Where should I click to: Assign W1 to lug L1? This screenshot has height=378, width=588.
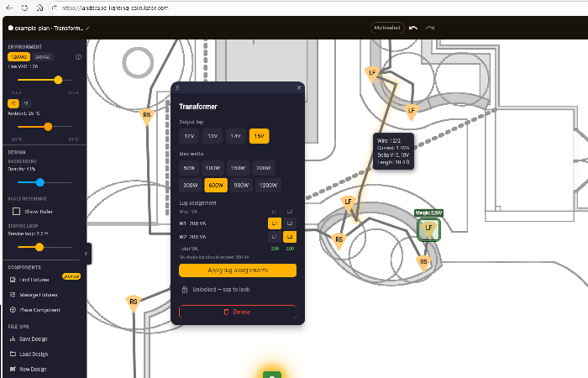click(275, 223)
